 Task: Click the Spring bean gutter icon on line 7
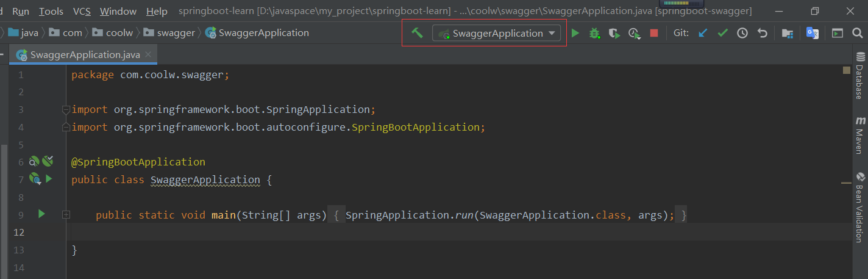[x=35, y=179]
